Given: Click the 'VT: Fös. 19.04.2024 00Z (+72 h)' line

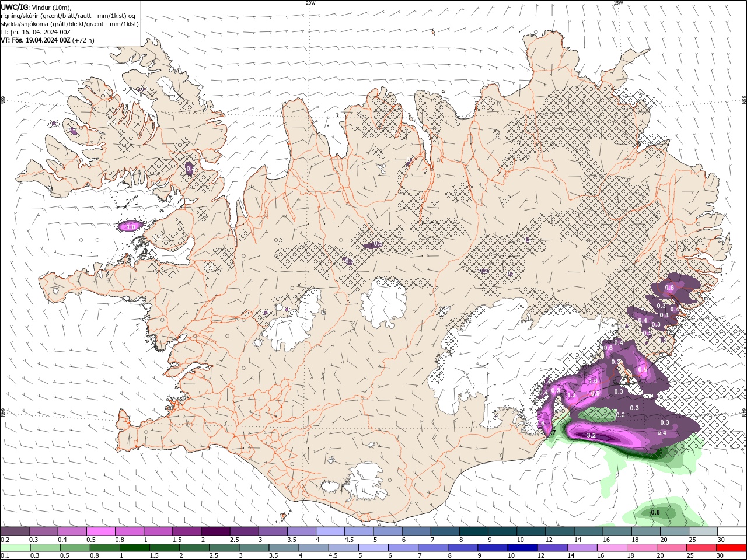Looking at the screenshot, I should (x=47, y=40).
